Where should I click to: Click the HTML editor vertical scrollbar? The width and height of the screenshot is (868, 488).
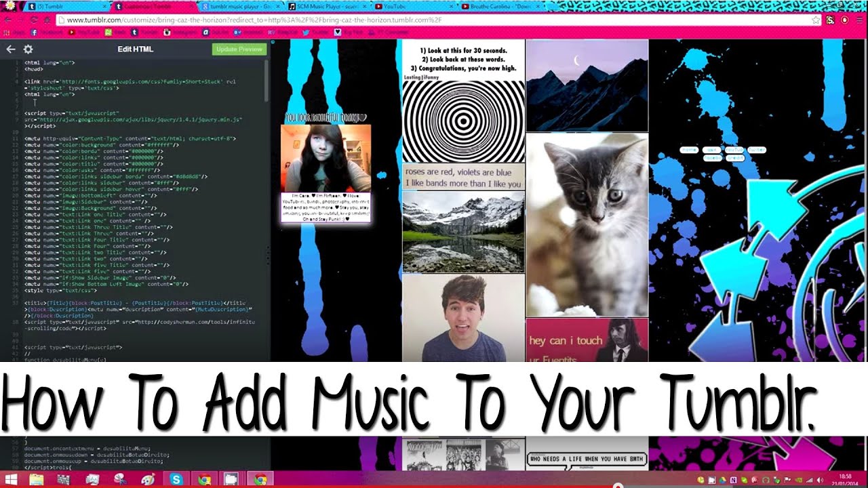coord(267,80)
